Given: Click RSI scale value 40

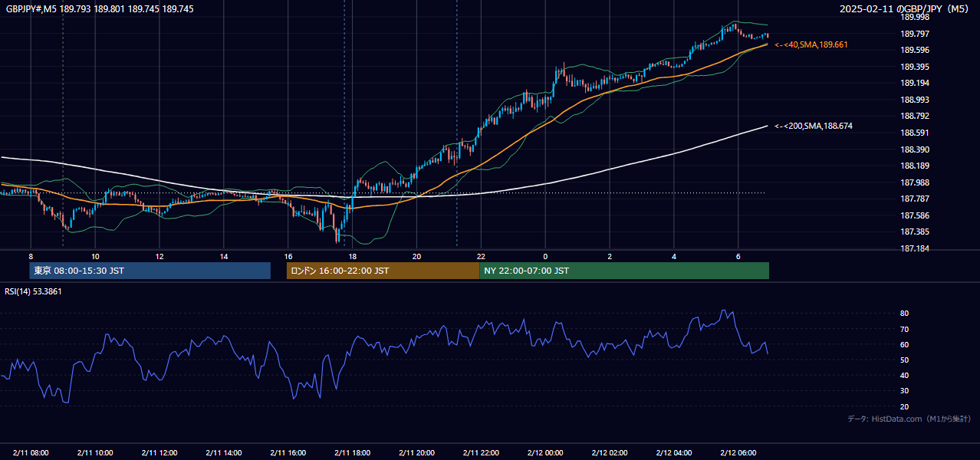Looking at the screenshot, I should click(x=905, y=375).
